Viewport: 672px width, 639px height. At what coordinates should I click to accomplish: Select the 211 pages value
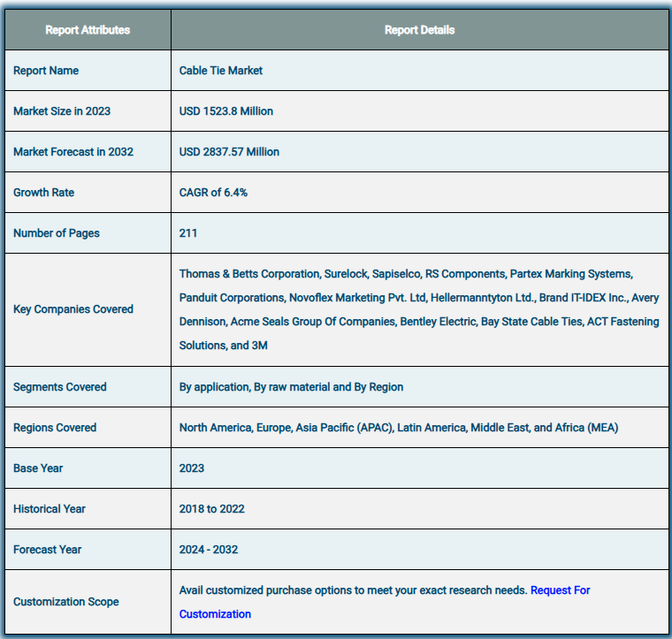point(188,233)
